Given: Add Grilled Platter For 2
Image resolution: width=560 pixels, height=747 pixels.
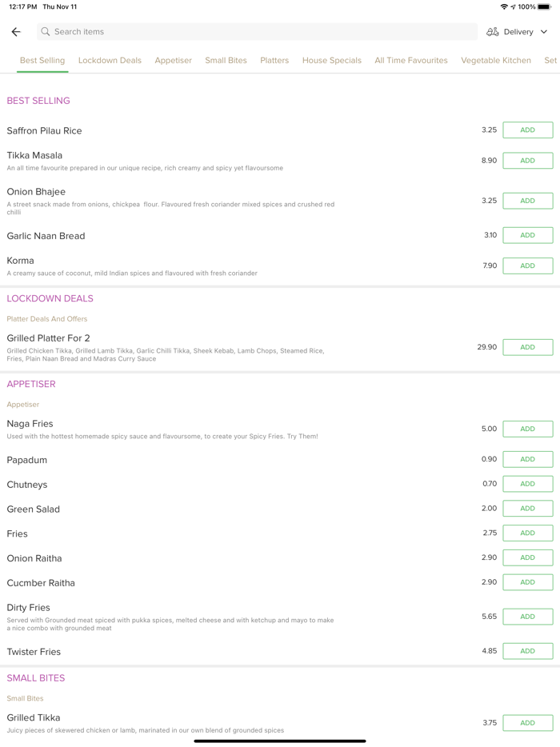Looking at the screenshot, I should pyautogui.click(x=527, y=347).
